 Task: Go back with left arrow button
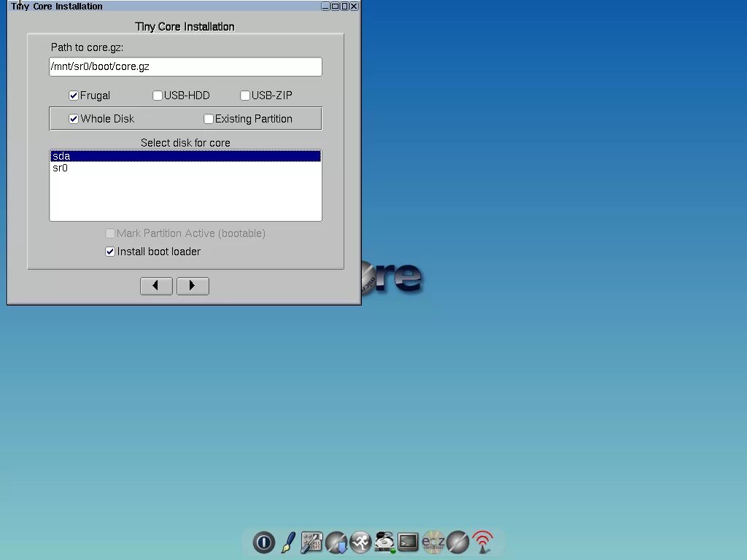[156, 286]
